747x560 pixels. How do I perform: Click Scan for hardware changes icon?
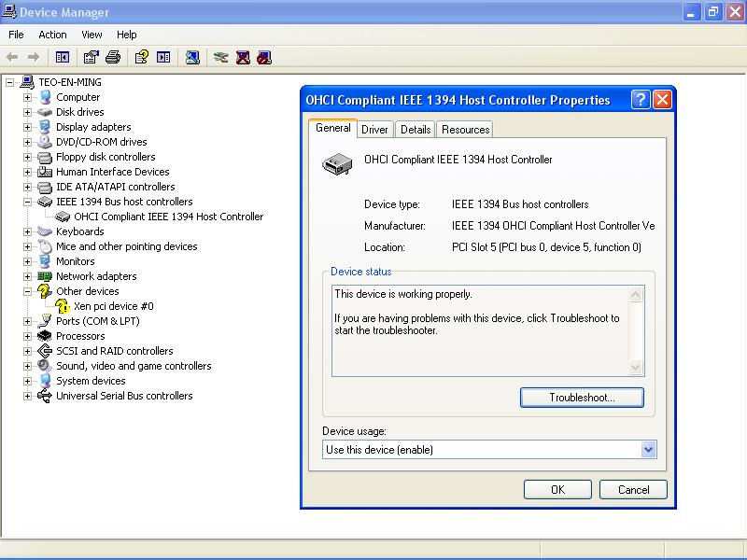[x=192, y=57]
